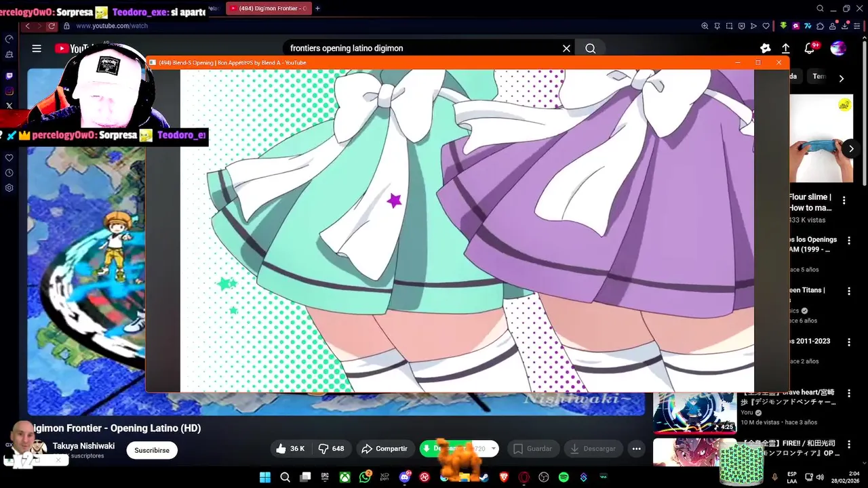Open the Windows Start menu
The height and width of the screenshot is (488, 868).
click(x=264, y=477)
